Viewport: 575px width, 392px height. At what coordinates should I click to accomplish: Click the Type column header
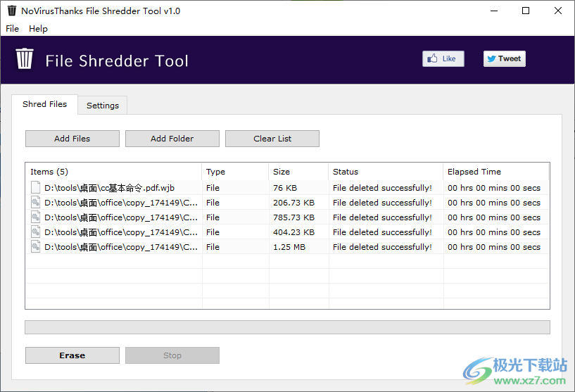click(235, 172)
